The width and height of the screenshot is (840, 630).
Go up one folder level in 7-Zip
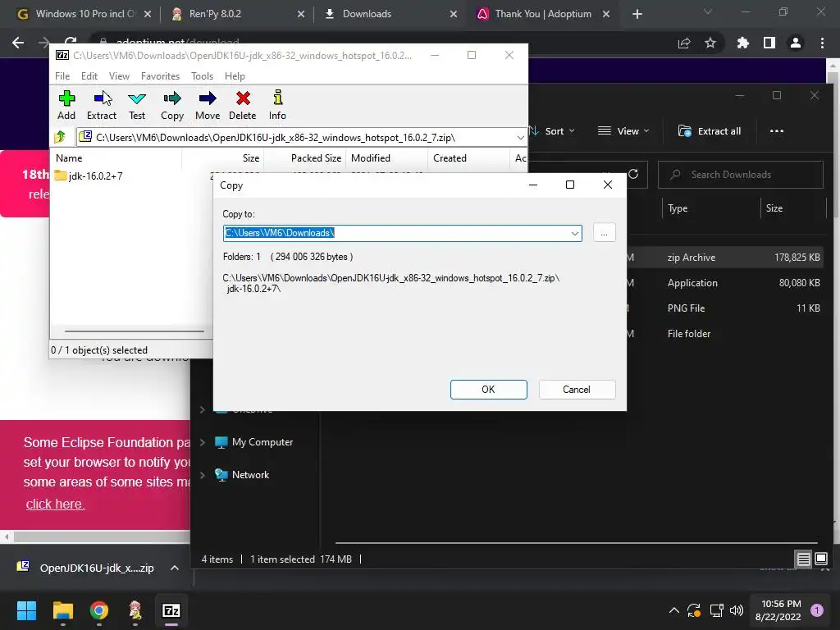60,137
